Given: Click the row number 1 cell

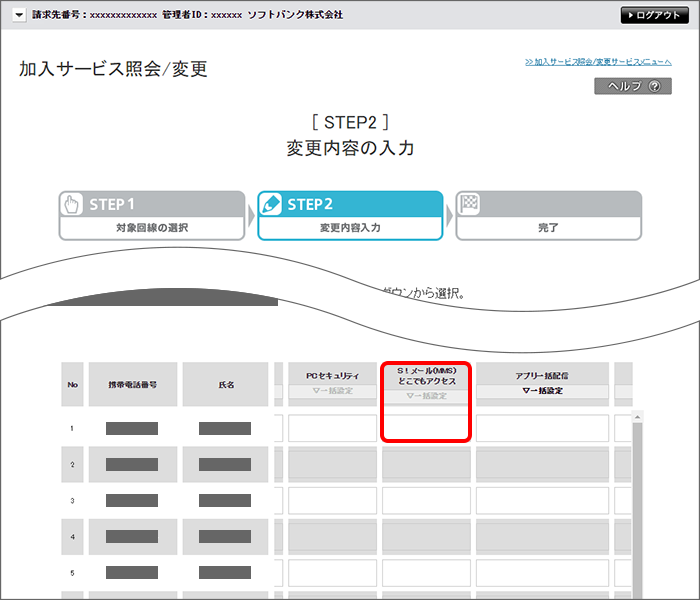Looking at the screenshot, I should tap(72, 428).
